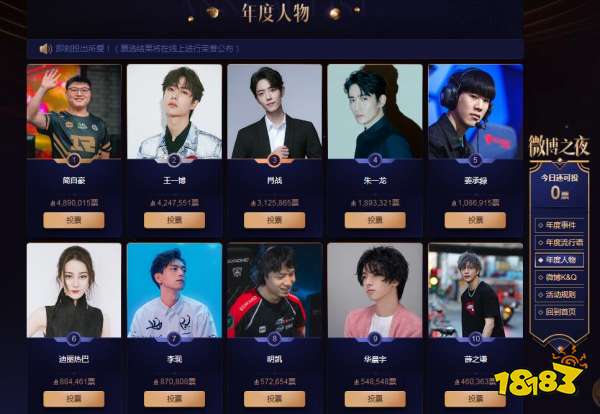Select 年度流行语 in the side menu
This screenshot has width=600, height=414.
[x=559, y=243]
